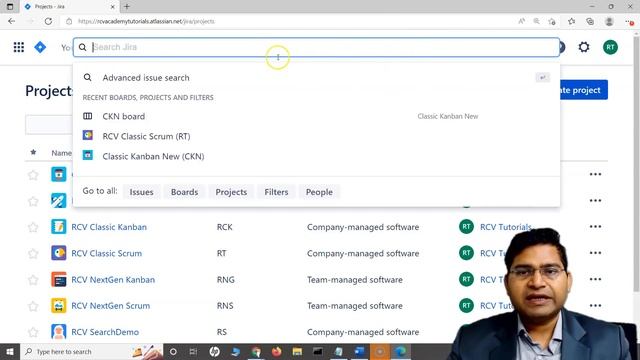The image size is (640, 360).
Task: Star the second project row
Action: coord(33,201)
